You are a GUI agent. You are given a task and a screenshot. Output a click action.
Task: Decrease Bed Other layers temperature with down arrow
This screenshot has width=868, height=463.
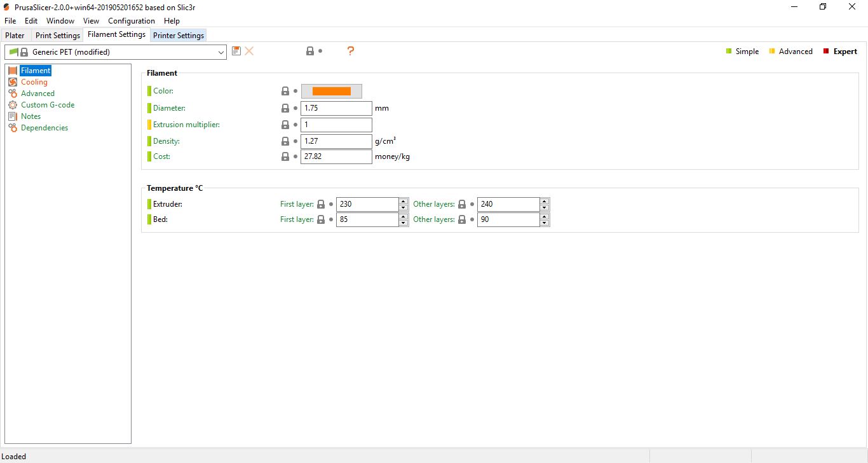tap(545, 223)
